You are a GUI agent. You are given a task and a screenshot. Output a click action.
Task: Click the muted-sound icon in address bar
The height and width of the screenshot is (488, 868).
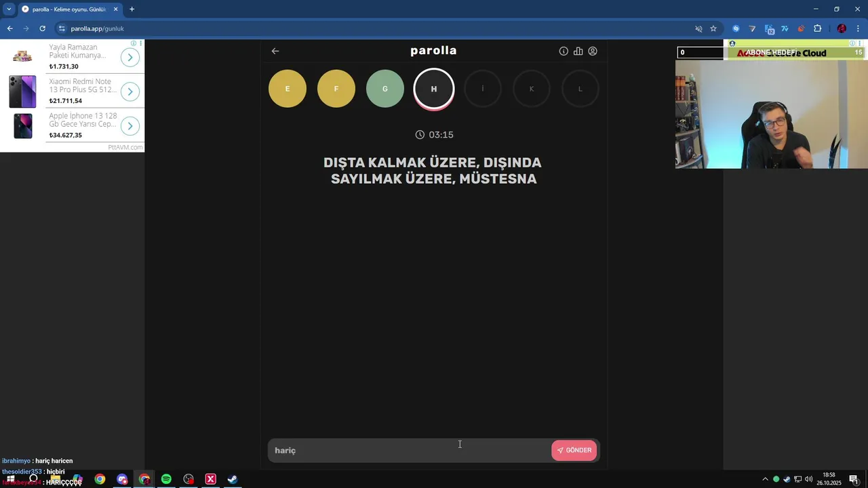coord(698,28)
